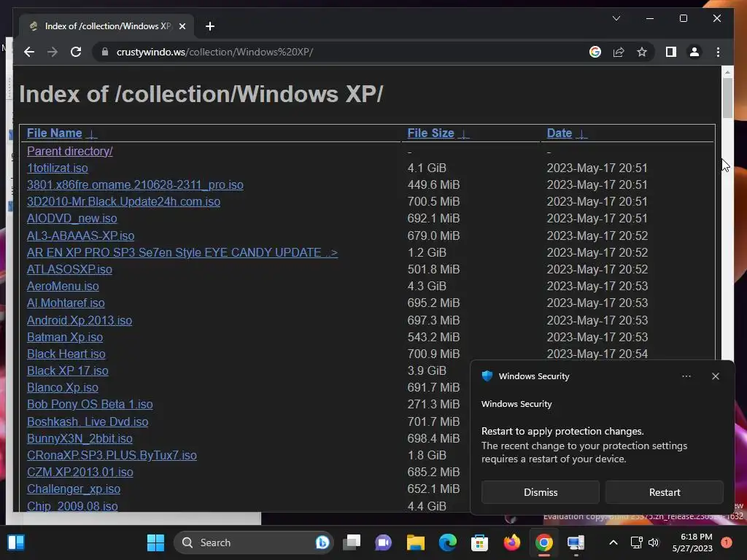Sort by Date column header
This screenshot has height=560, width=747.
click(x=560, y=133)
